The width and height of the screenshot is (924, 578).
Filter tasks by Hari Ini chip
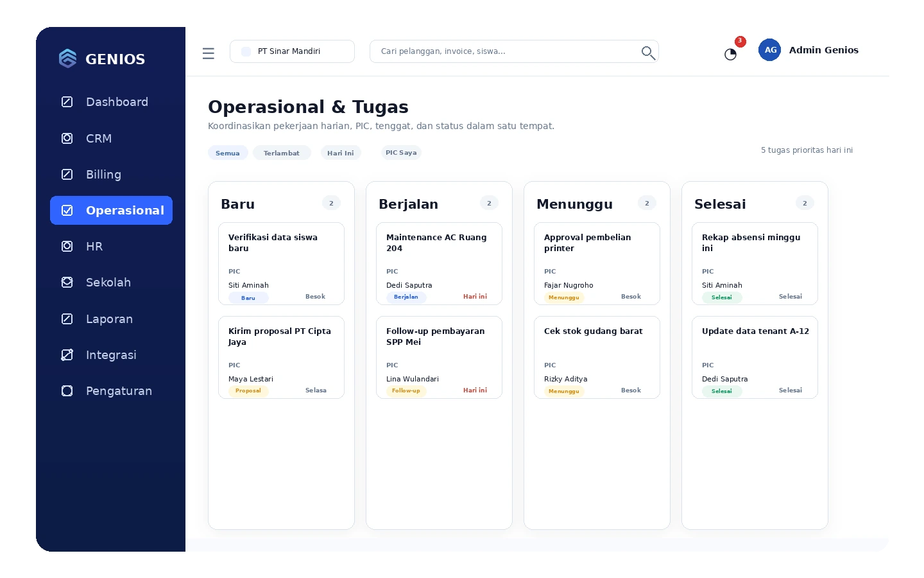click(341, 153)
